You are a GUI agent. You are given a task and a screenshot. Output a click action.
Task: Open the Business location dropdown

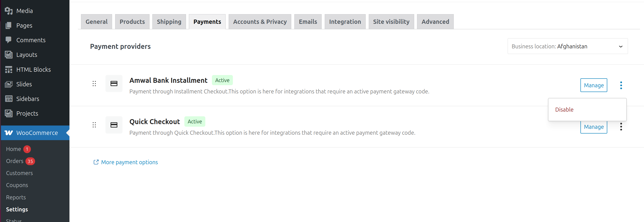[567, 46]
